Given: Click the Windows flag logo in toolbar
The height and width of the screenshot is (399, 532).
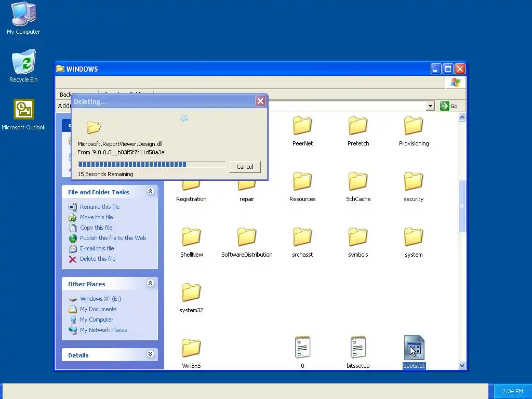Looking at the screenshot, I should point(455,83).
